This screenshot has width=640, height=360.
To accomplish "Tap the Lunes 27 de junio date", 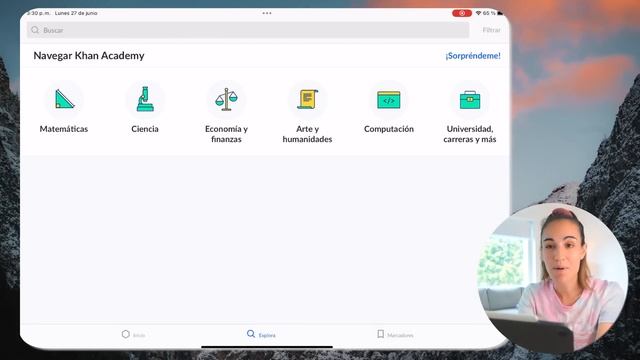I will (76, 13).
